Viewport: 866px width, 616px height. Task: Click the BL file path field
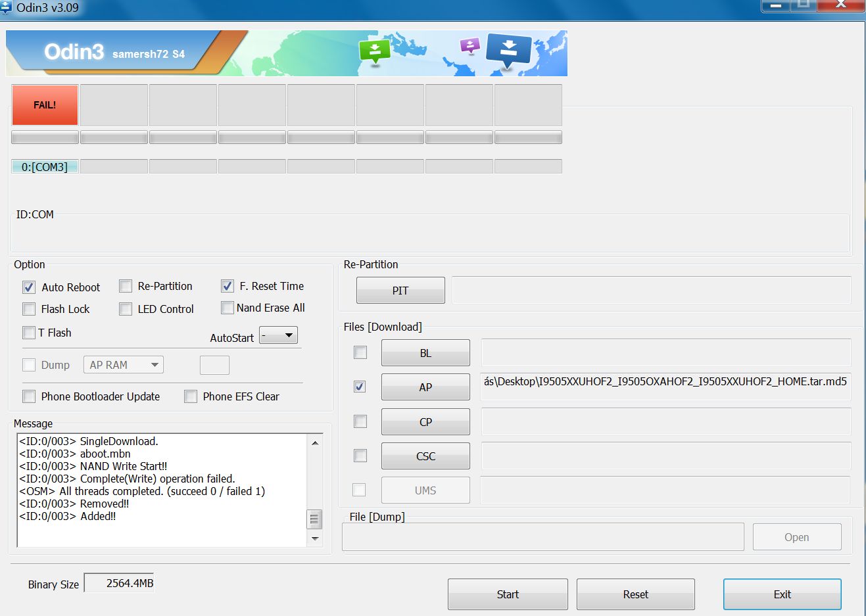666,353
